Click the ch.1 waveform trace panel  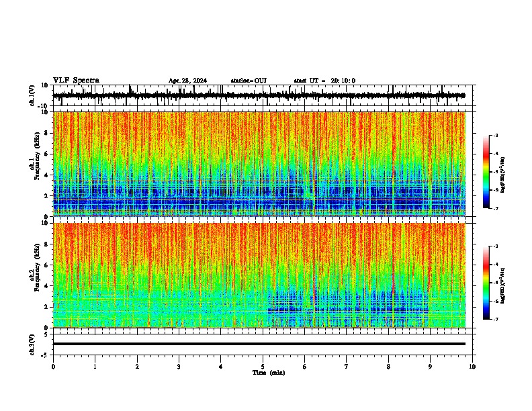pyautogui.click(x=262, y=95)
